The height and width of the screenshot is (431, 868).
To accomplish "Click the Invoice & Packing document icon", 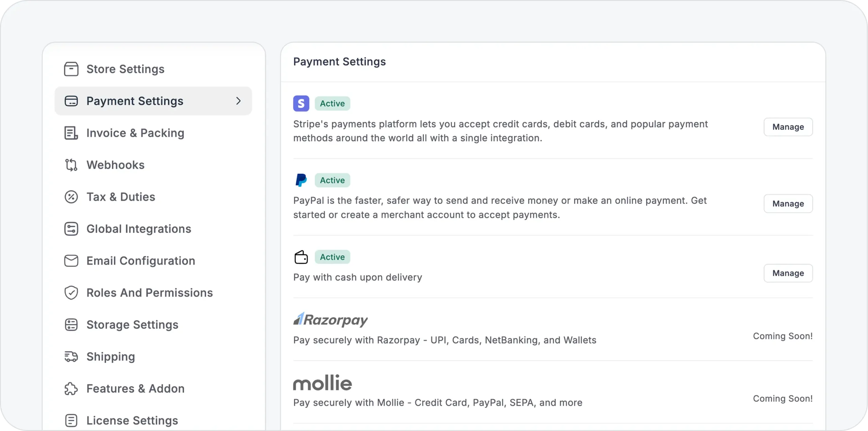I will [x=71, y=133].
